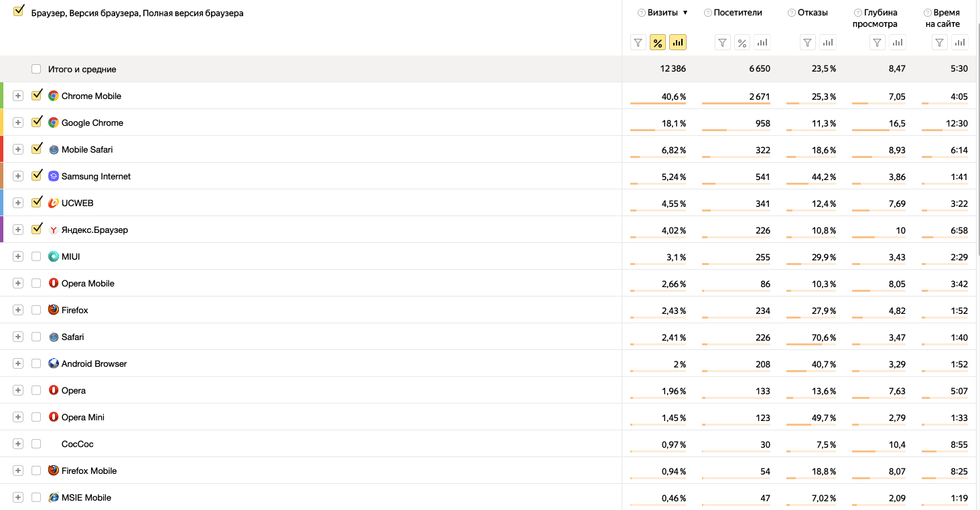Screen dimensions: 980x510
Task: Click the red color marker beside Mobile Safari
Action: pos(2,149)
